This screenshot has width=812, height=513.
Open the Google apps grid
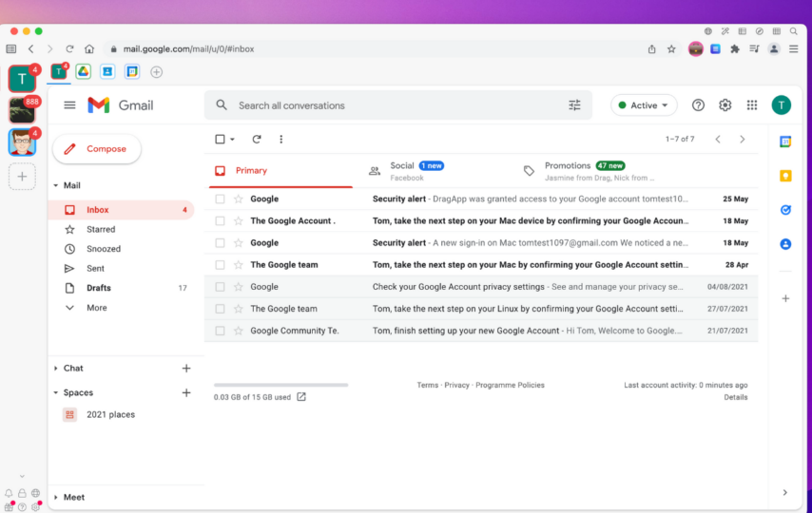[752, 105]
